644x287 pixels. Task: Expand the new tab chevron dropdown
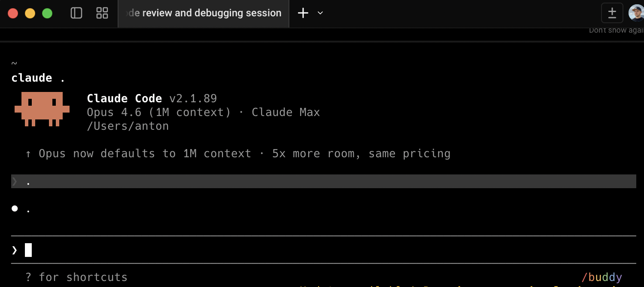point(320,13)
